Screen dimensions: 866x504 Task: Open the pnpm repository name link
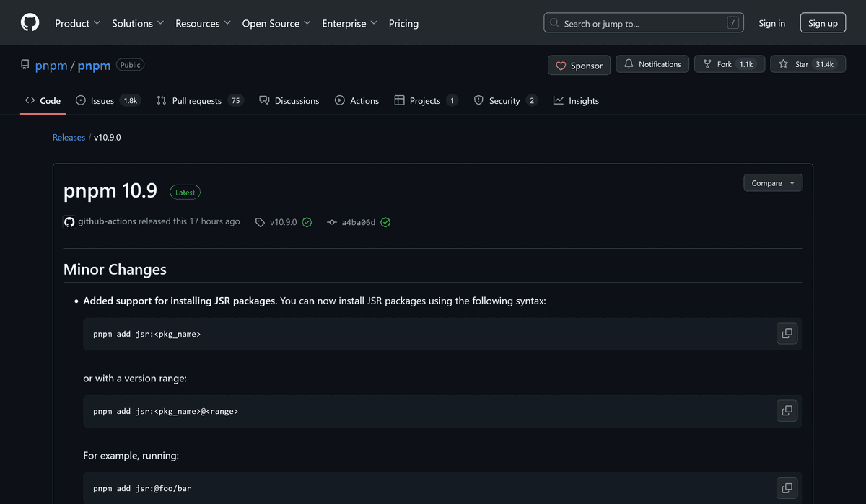coord(94,66)
